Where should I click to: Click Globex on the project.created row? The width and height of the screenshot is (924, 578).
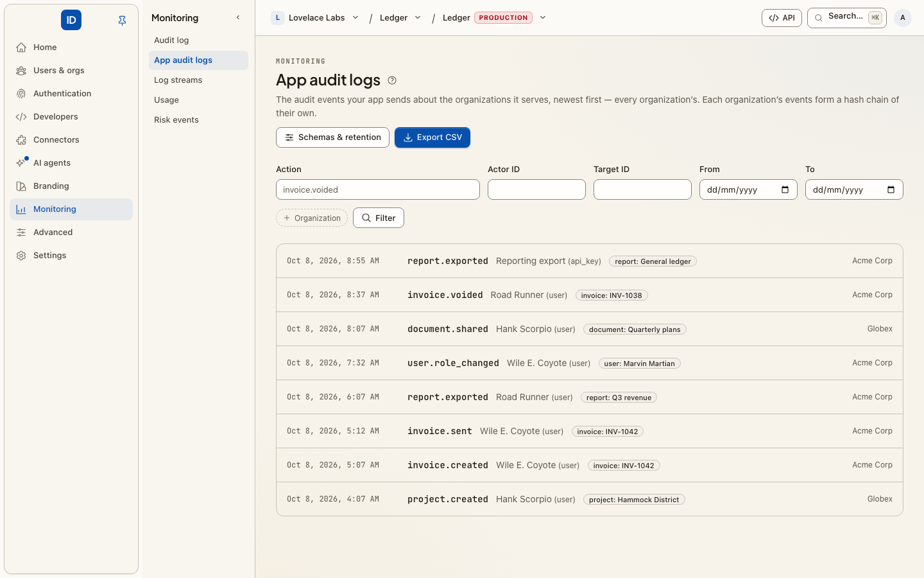click(x=880, y=499)
